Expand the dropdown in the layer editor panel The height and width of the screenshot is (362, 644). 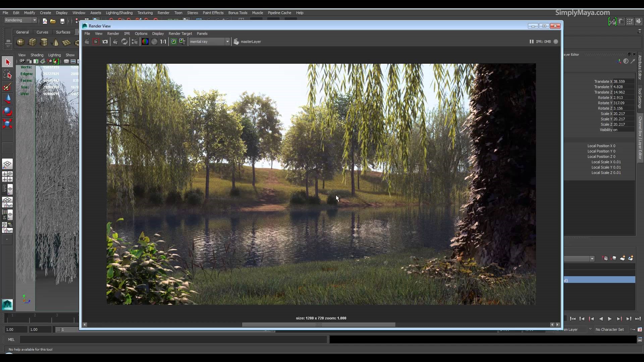(592, 258)
